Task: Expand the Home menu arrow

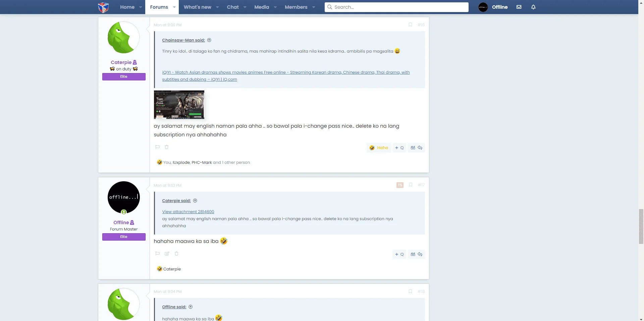Action: click(141, 7)
